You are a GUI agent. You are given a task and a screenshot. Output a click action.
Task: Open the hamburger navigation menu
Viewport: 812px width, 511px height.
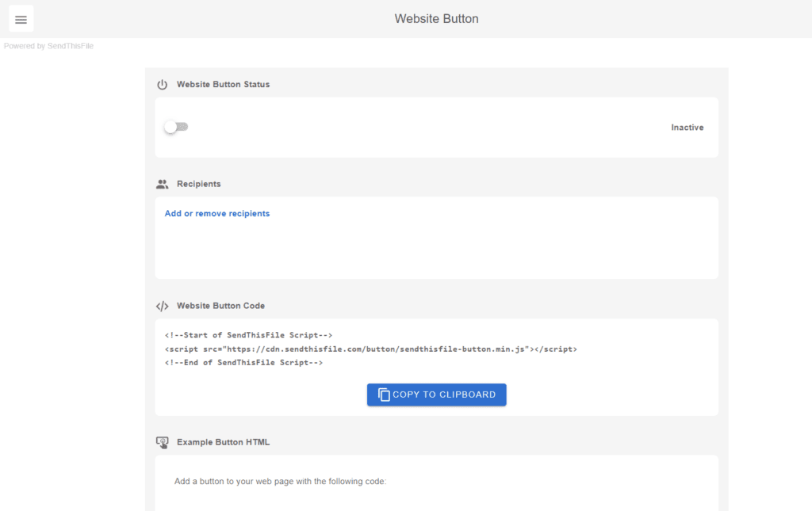pyautogui.click(x=21, y=18)
